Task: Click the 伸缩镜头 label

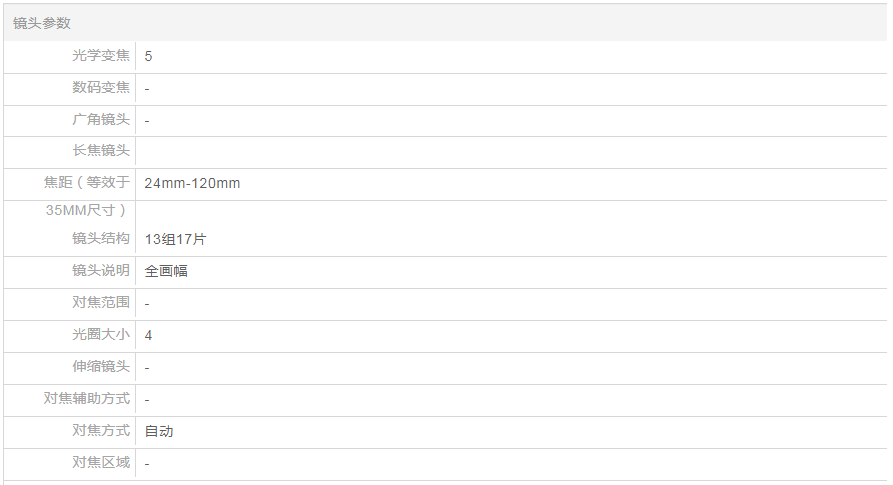Action: [x=100, y=367]
